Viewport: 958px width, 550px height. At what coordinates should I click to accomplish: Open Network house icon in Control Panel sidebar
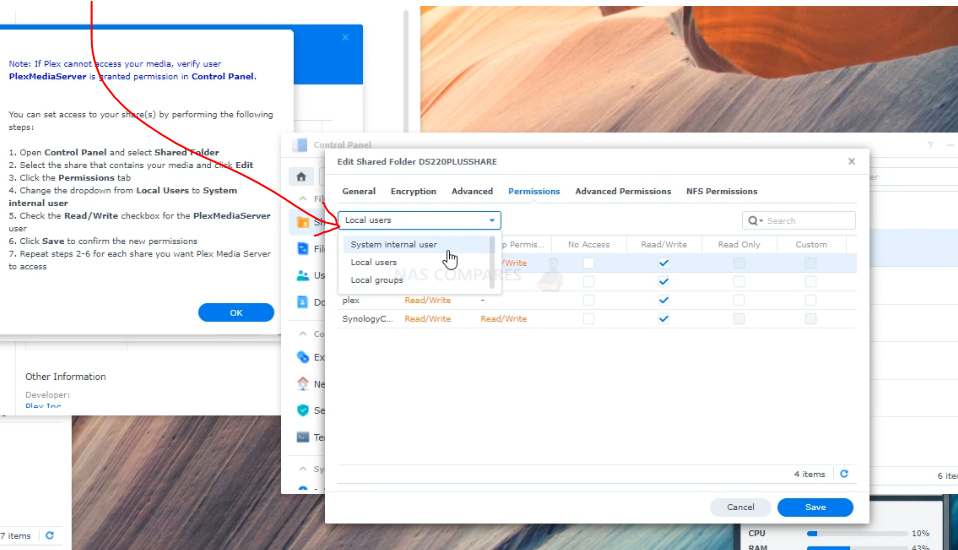pos(303,384)
